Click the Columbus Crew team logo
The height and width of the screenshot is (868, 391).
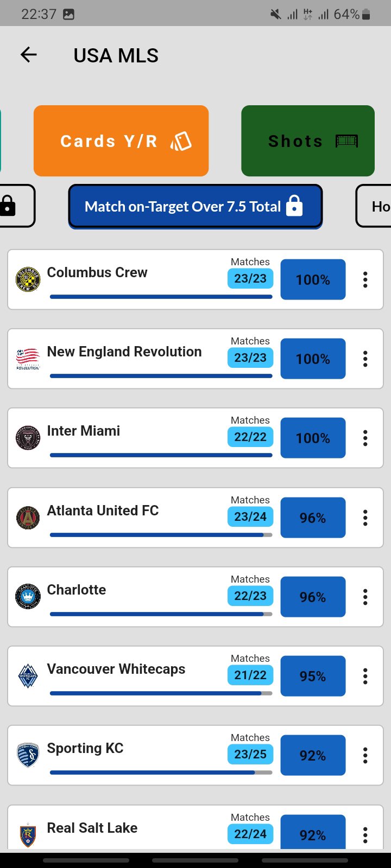28,279
